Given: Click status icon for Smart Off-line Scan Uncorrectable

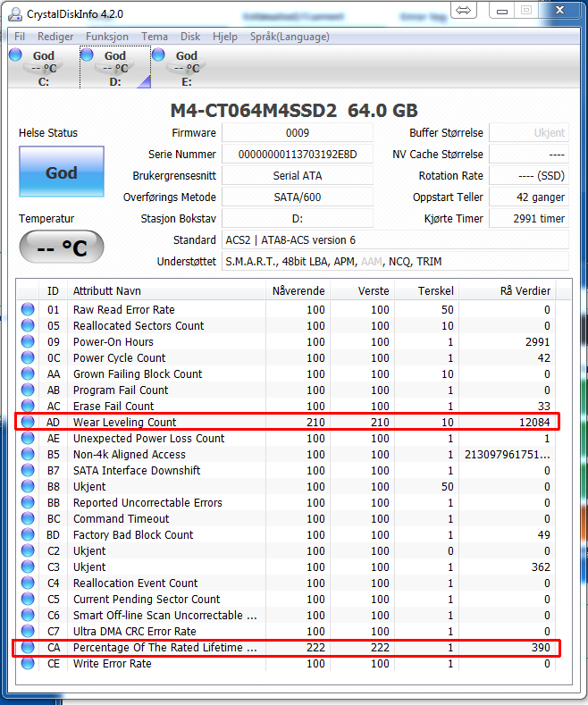Looking at the screenshot, I should pyautogui.click(x=28, y=615).
